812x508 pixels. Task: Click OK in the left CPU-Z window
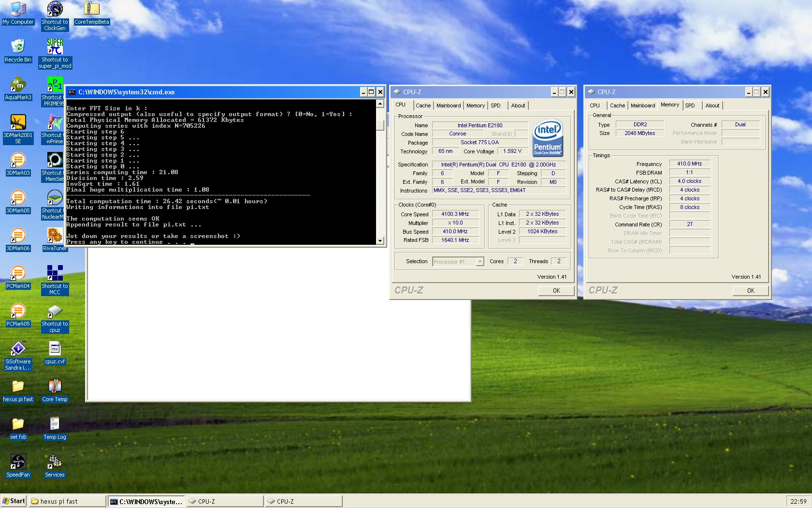tap(556, 291)
